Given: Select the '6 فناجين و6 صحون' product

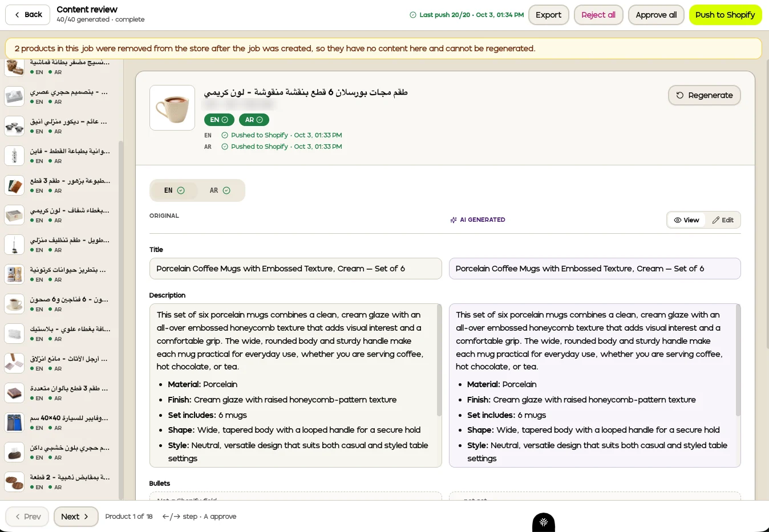Looking at the screenshot, I should (x=60, y=304).
